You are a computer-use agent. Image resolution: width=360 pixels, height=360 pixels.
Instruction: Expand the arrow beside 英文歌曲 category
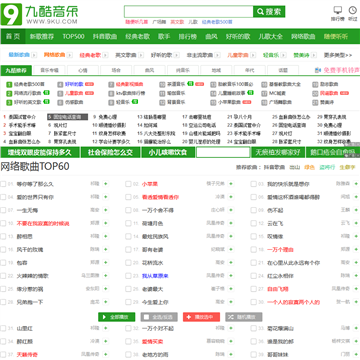pyautogui.click(x=141, y=55)
